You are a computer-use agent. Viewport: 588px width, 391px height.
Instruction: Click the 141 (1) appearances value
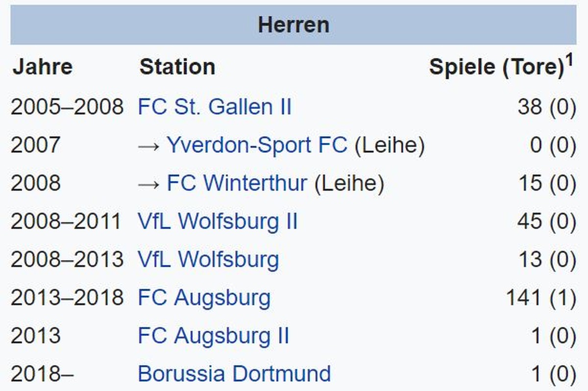pos(540,298)
